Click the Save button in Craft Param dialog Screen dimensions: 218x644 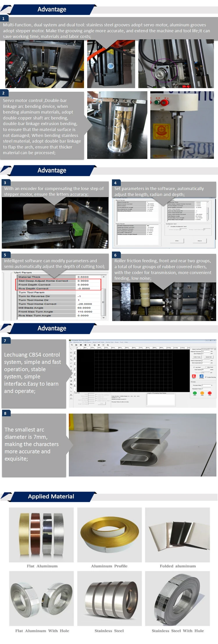200,241
